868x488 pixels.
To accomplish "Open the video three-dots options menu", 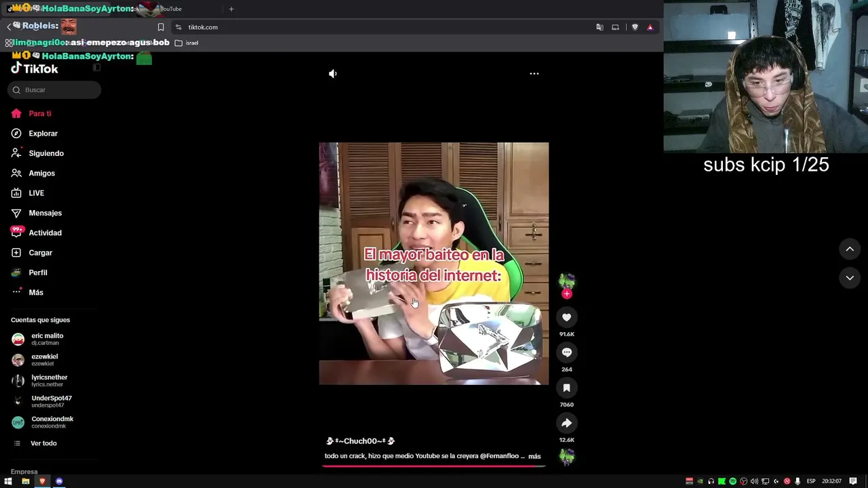I will coord(534,73).
